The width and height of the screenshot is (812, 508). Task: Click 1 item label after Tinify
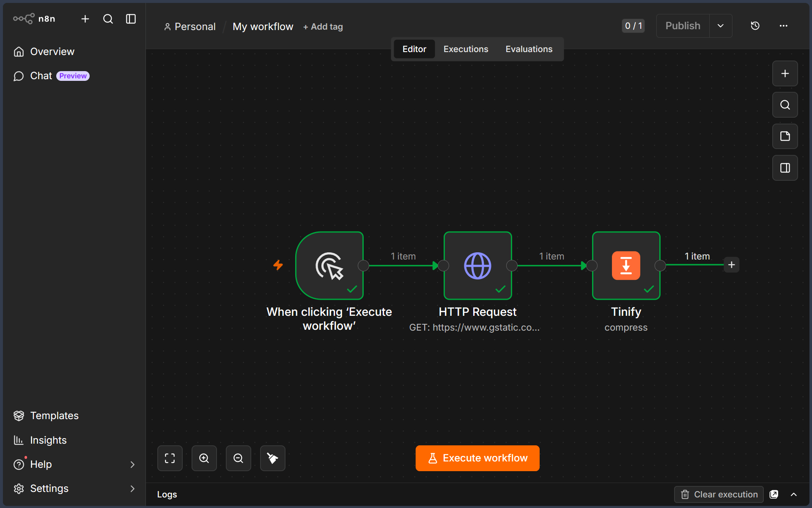click(x=697, y=257)
